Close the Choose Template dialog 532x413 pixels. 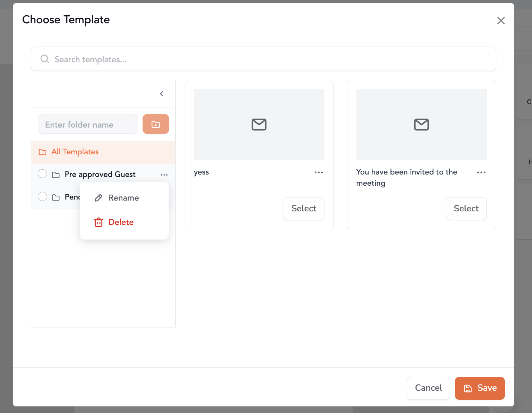coord(501,21)
